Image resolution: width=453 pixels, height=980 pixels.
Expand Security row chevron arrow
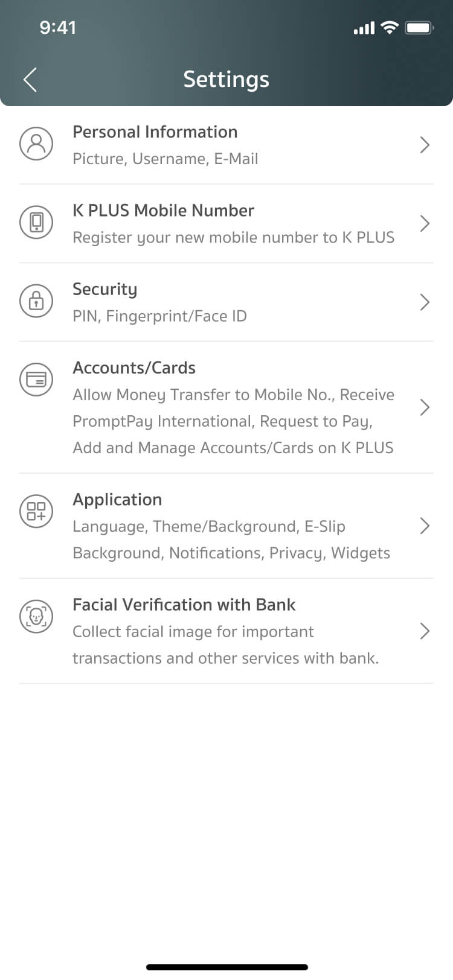point(425,302)
